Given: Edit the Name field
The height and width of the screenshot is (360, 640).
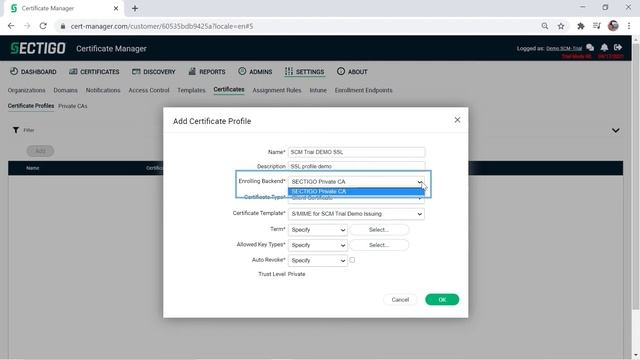Looking at the screenshot, I should coord(356,152).
